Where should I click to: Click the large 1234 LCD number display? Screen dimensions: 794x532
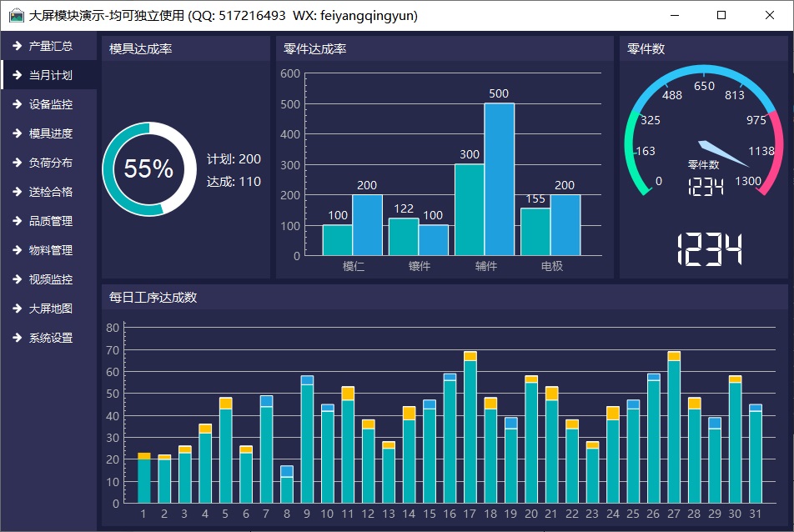708,250
